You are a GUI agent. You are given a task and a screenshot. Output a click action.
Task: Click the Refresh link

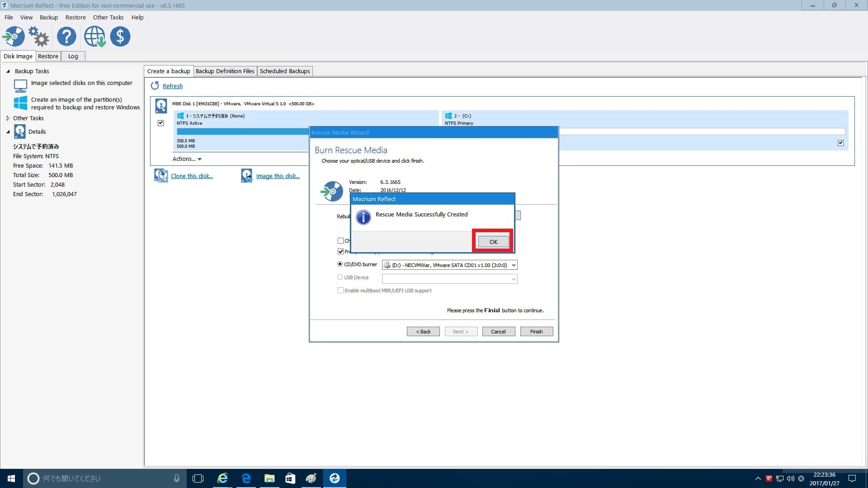(x=173, y=86)
